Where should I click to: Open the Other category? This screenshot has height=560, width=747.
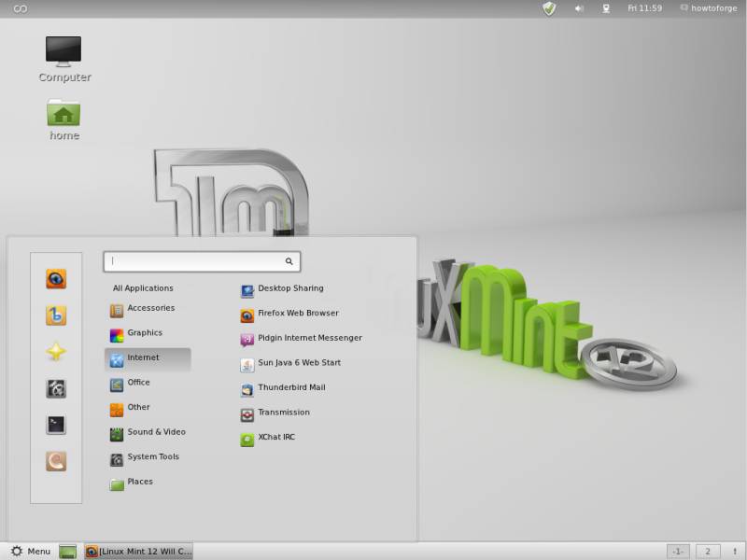(148, 409)
